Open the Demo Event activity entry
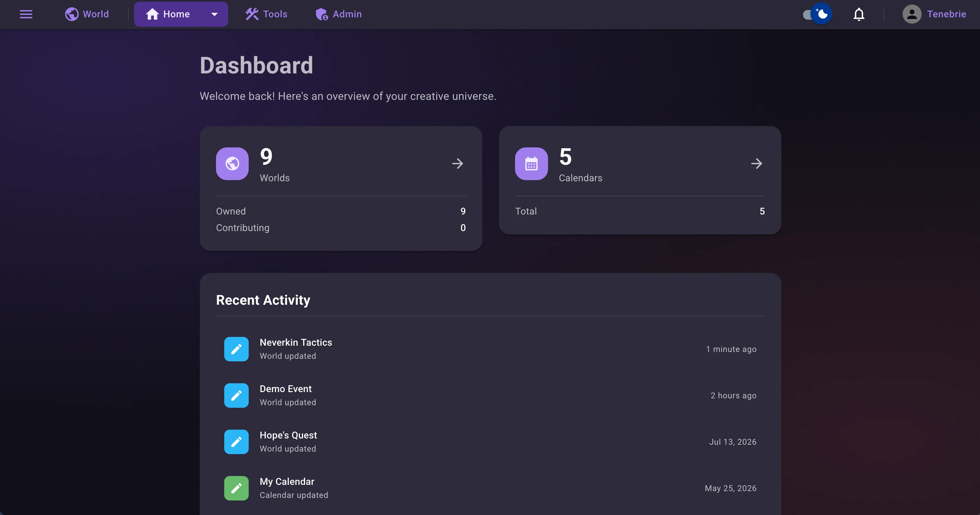Image resolution: width=980 pixels, height=515 pixels. 490,395
